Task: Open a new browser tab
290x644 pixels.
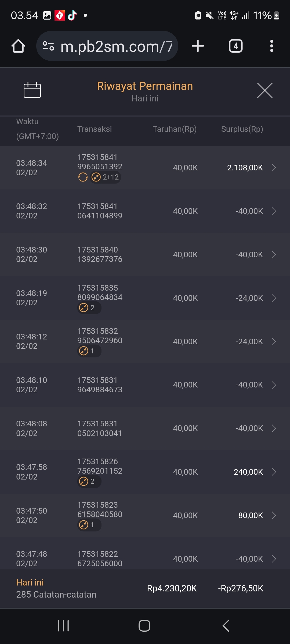Action: [198, 46]
